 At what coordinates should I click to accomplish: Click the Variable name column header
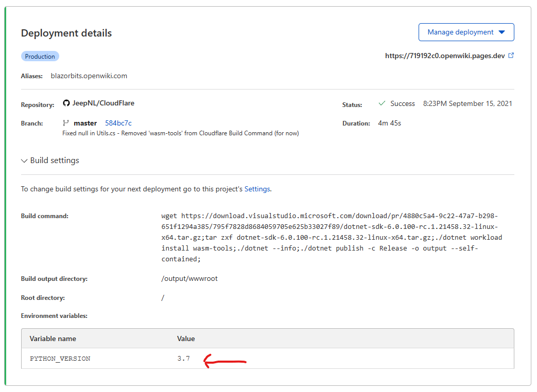coord(53,338)
